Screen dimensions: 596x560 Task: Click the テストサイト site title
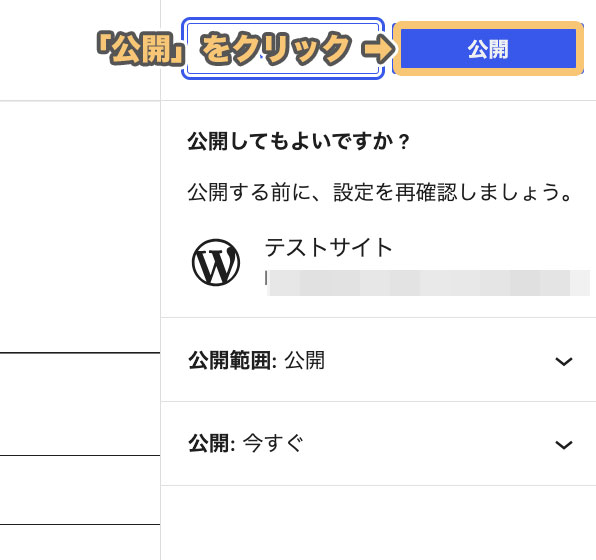(328, 247)
